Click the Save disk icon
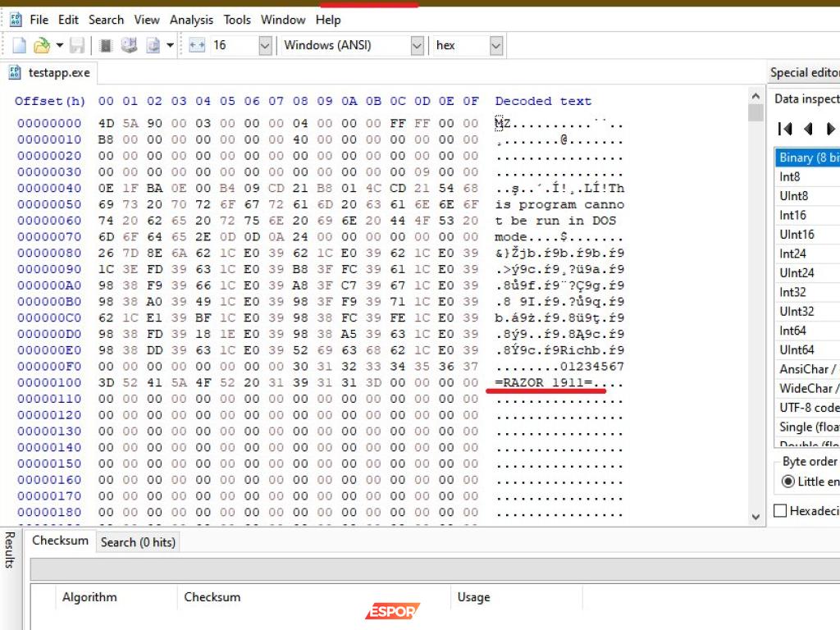The width and height of the screenshot is (840, 630). 77,45
